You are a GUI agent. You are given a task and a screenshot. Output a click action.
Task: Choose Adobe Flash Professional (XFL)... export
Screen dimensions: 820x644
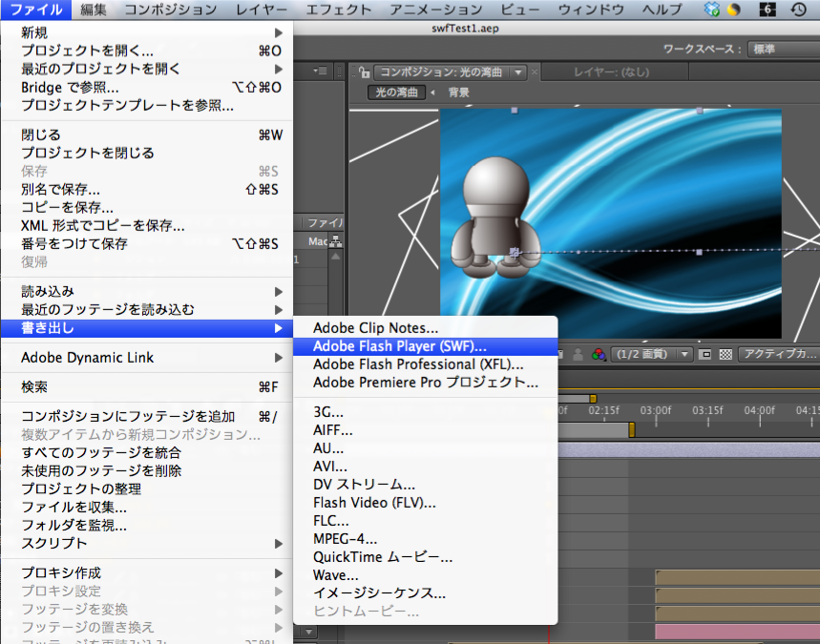[x=425, y=364]
